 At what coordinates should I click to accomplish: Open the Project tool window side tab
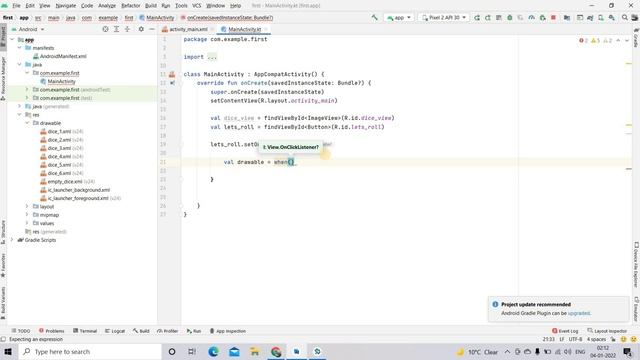pos(3,37)
